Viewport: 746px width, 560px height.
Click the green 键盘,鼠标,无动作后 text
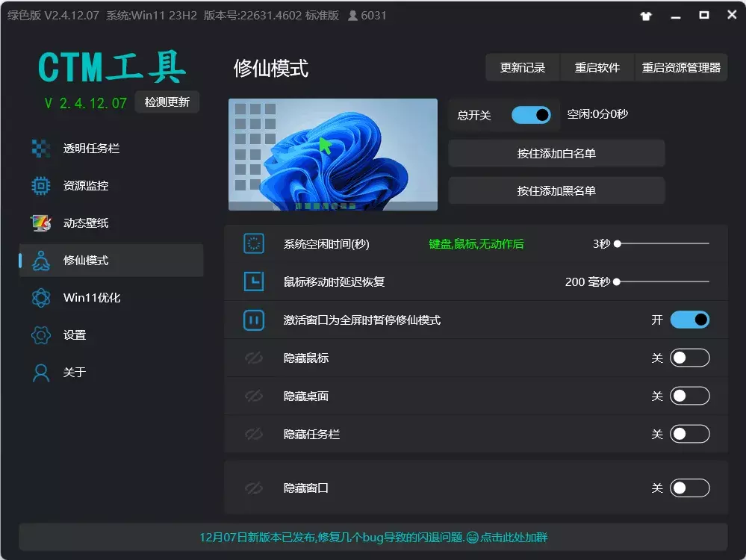pos(476,244)
